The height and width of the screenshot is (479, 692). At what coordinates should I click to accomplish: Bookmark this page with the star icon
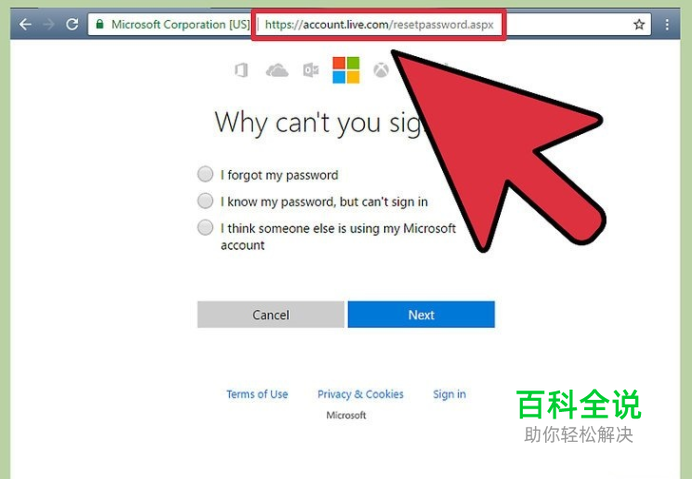click(639, 24)
